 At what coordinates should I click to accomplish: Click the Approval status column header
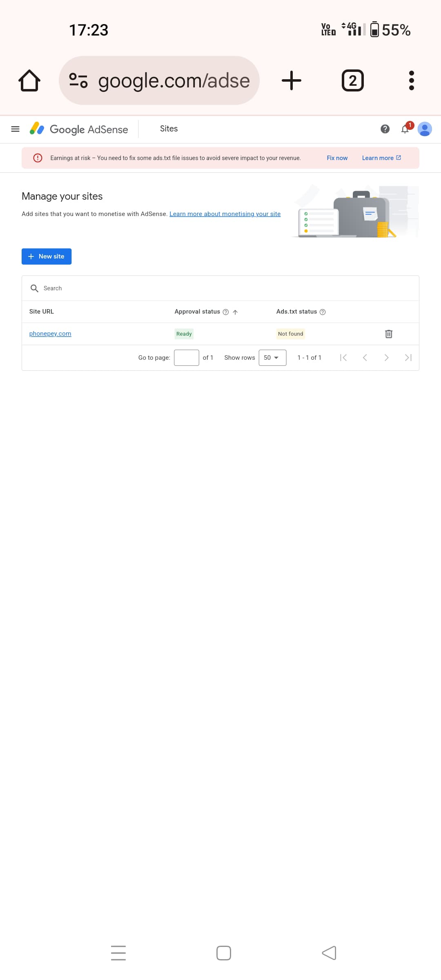click(x=197, y=312)
